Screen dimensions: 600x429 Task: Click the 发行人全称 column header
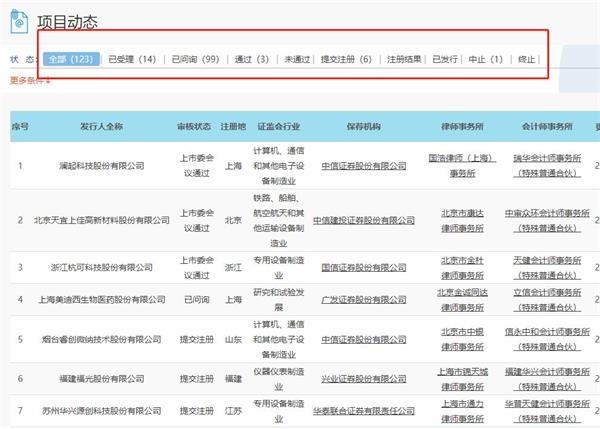[101, 127]
